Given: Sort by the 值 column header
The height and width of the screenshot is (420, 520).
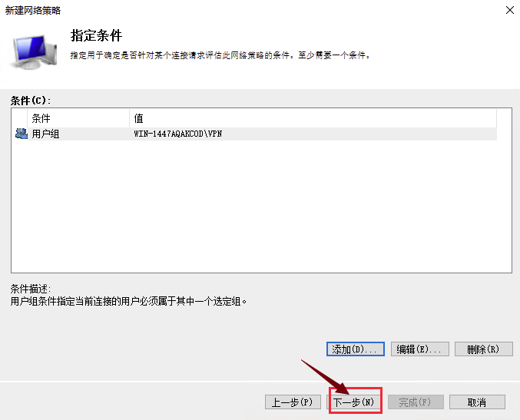Looking at the screenshot, I should tap(307, 118).
